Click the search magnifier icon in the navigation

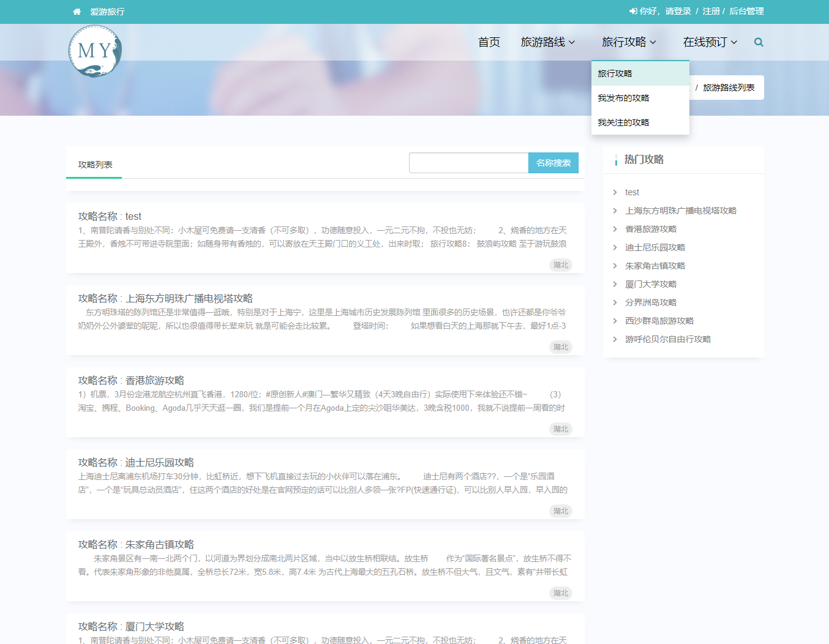(x=759, y=42)
